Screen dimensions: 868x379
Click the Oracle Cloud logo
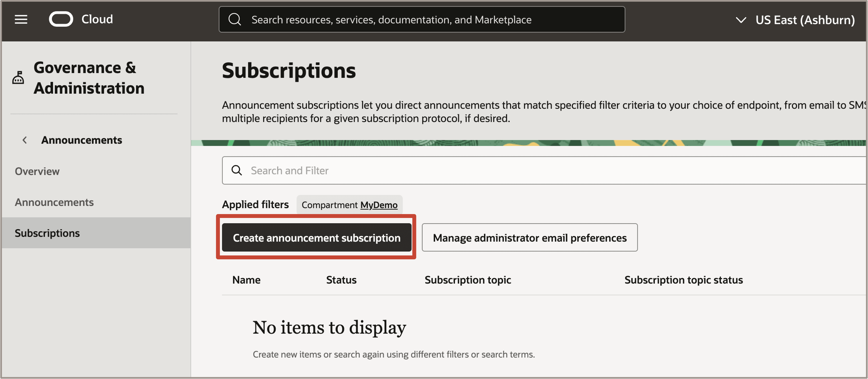point(61,19)
